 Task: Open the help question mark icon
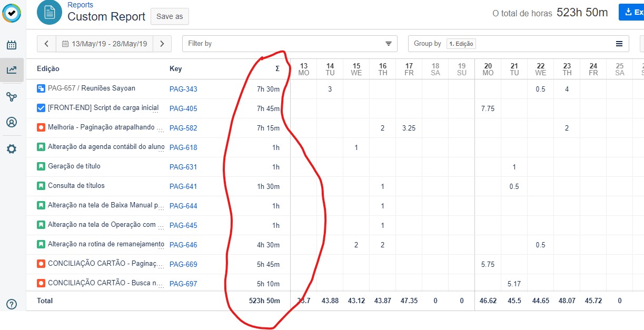(x=12, y=304)
